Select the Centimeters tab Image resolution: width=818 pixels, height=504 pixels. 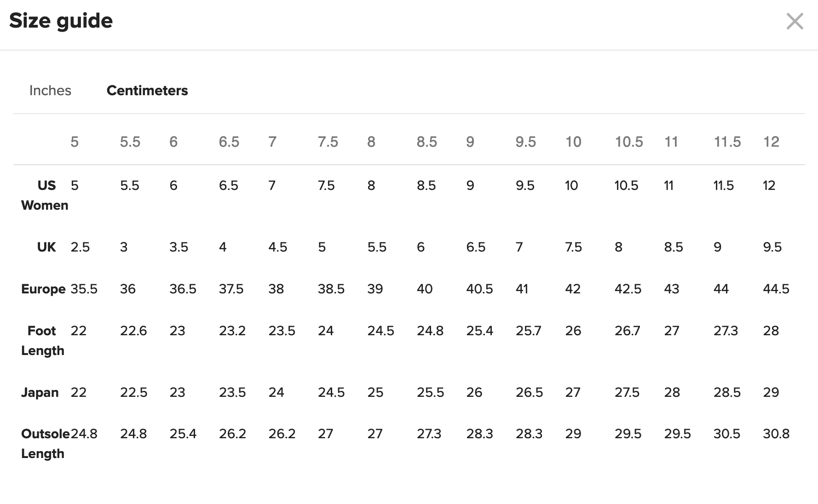(x=147, y=91)
